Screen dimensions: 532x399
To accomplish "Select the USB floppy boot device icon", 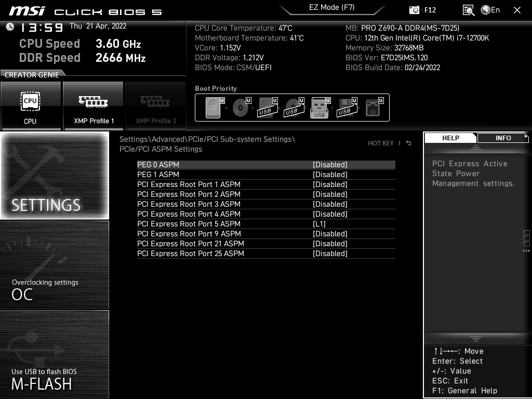I will tap(347, 108).
